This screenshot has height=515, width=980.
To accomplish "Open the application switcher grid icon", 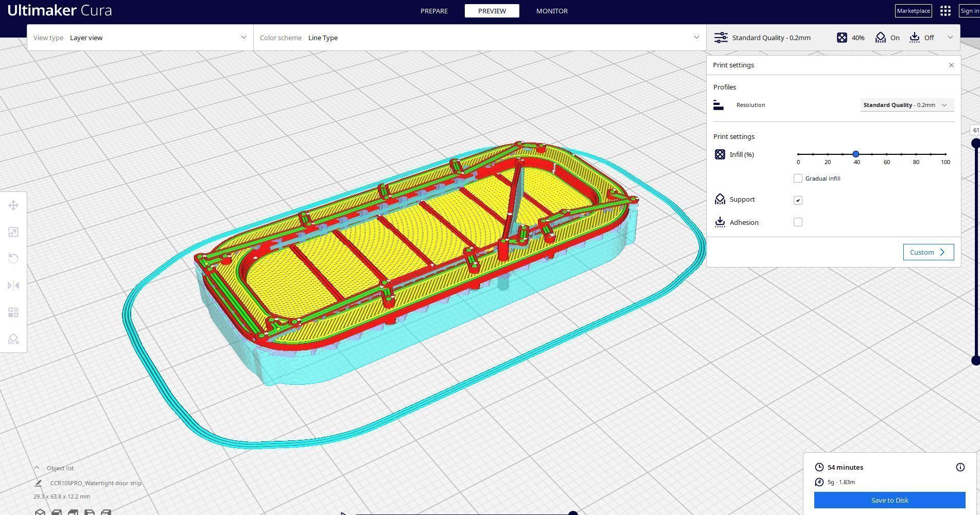I will pyautogui.click(x=946, y=11).
